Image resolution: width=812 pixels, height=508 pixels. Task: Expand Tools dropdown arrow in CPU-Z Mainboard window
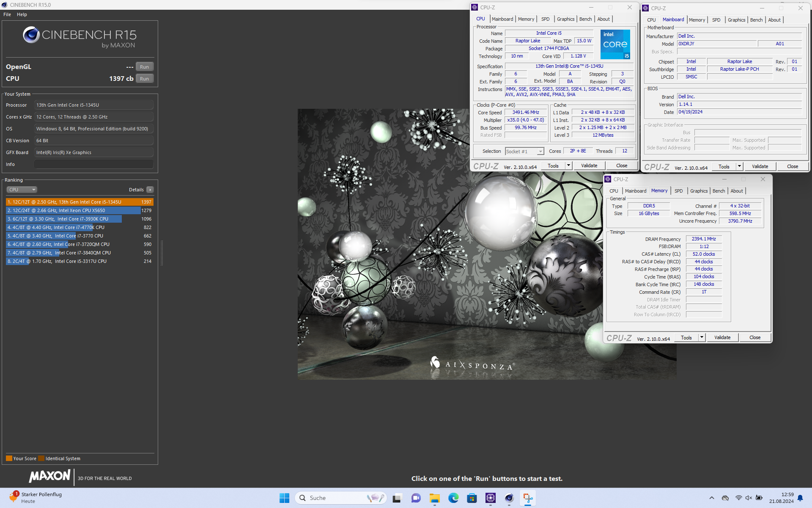pyautogui.click(x=740, y=167)
